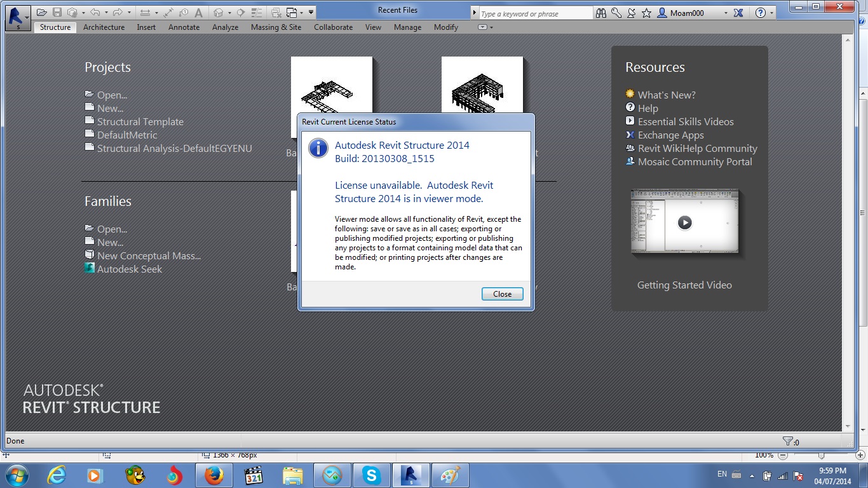
Task: Open the Massing & Site ribbon tab
Action: tap(276, 27)
